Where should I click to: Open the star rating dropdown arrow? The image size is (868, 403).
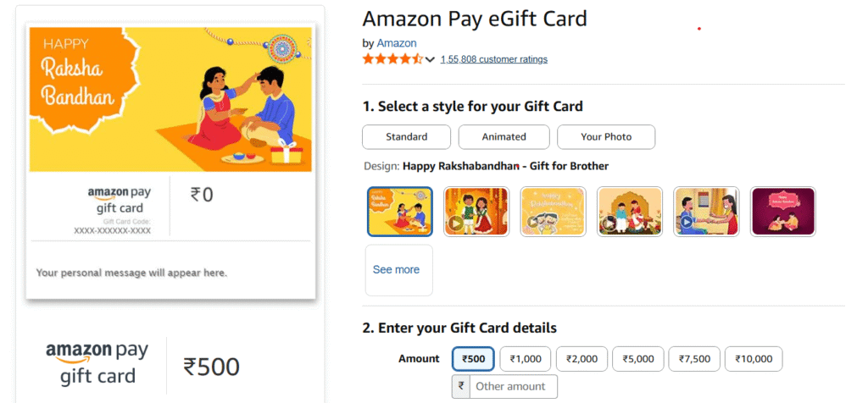[x=430, y=59]
